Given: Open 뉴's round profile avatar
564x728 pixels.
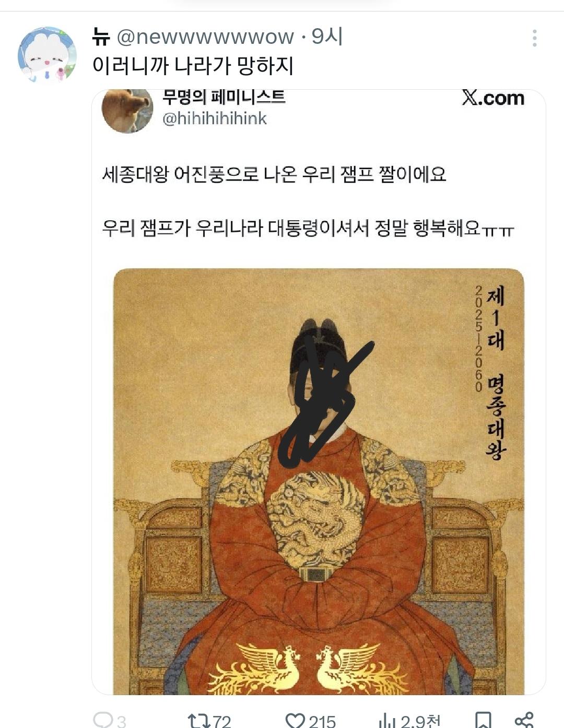Looking at the screenshot, I should (x=48, y=55).
